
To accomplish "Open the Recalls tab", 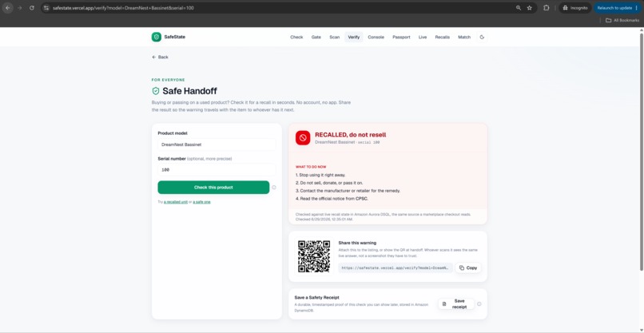I will pos(443,37).
